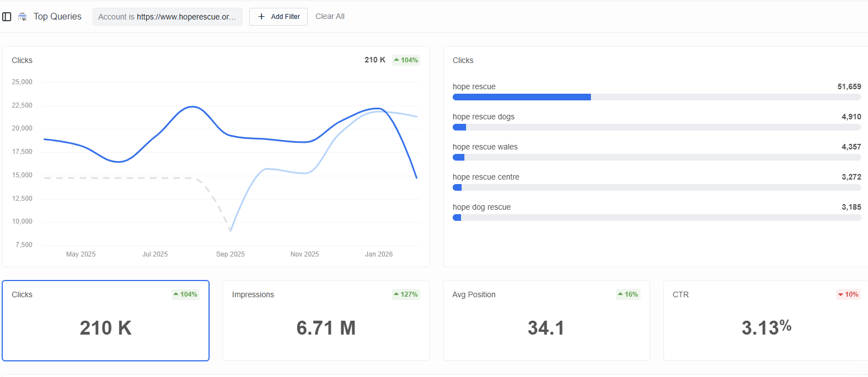
Task: Click the 'hope rescue' top query
Action: pos(473,86)
